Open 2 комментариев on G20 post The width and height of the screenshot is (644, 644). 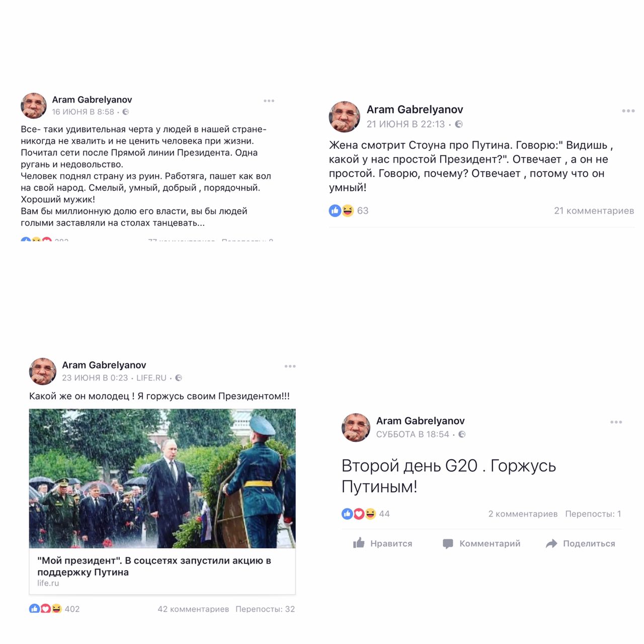coord(523,514)
